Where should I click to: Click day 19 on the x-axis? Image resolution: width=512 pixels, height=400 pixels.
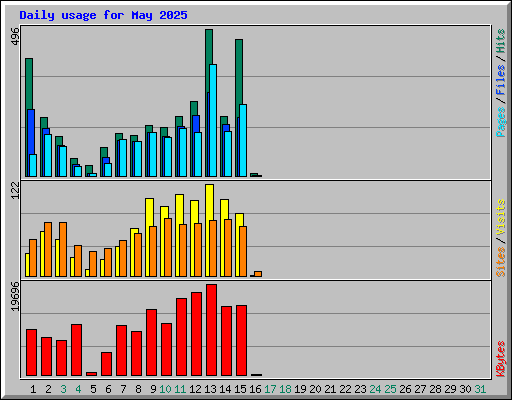300,389
